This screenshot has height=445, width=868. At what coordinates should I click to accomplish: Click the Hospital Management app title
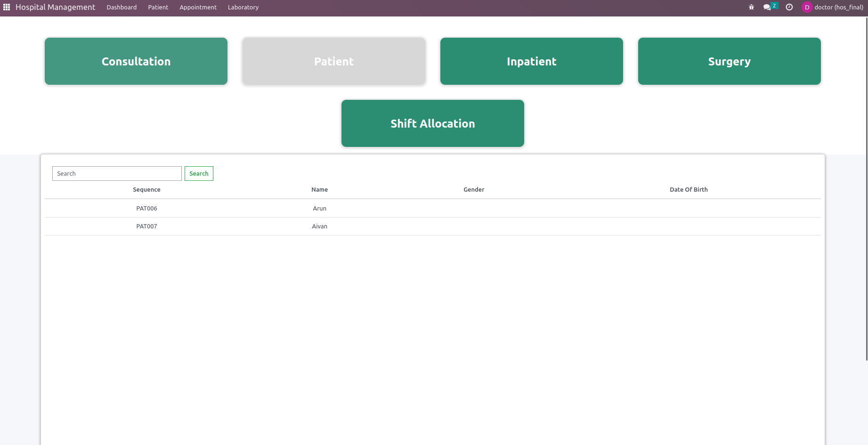click(55, 7)
